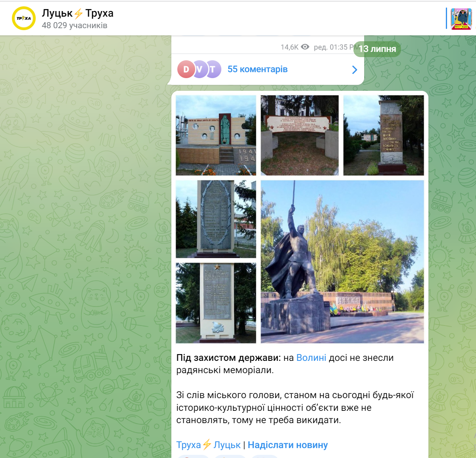This screenshot has width=476, height=458.
Task: Open the 55 коментарів thread
Action: [257, 69]
